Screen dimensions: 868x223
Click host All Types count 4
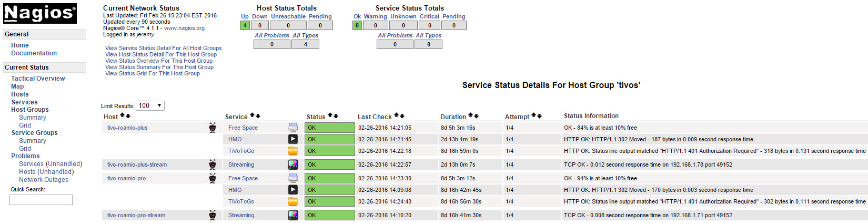pos(306,44)
